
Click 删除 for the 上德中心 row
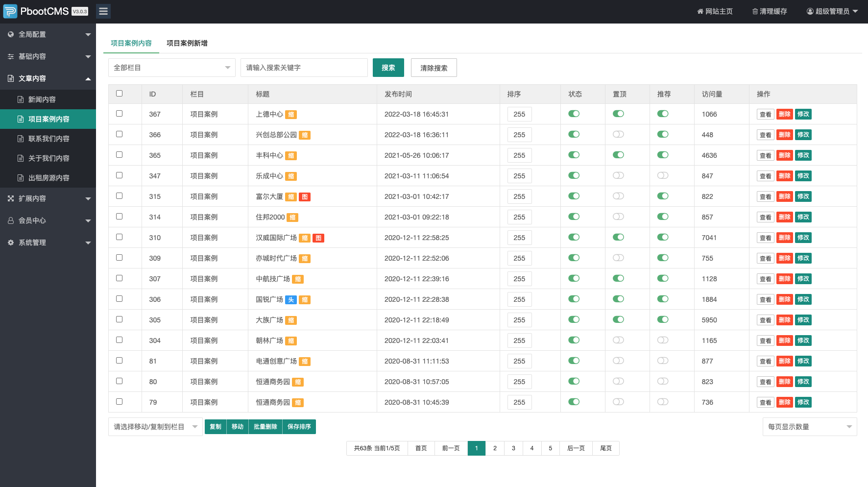[x=785, y=114]
